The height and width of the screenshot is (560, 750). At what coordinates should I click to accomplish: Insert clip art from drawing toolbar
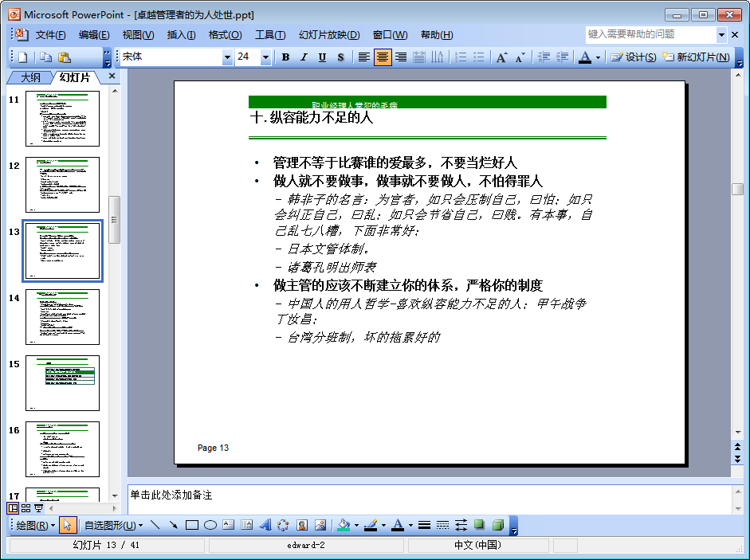pos(302,525)
